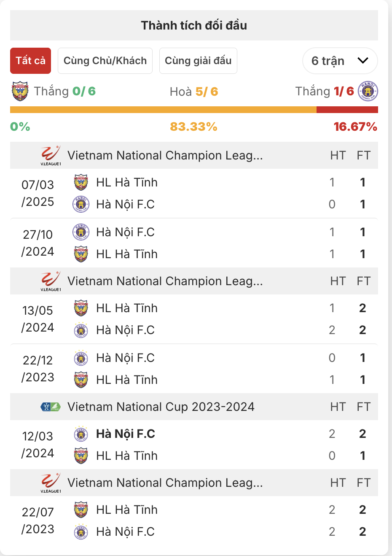The width and height of the screenshot is (392, 556).
Task: Click Hà Nội crest beside Thắng 1/6
Action: 368,91
